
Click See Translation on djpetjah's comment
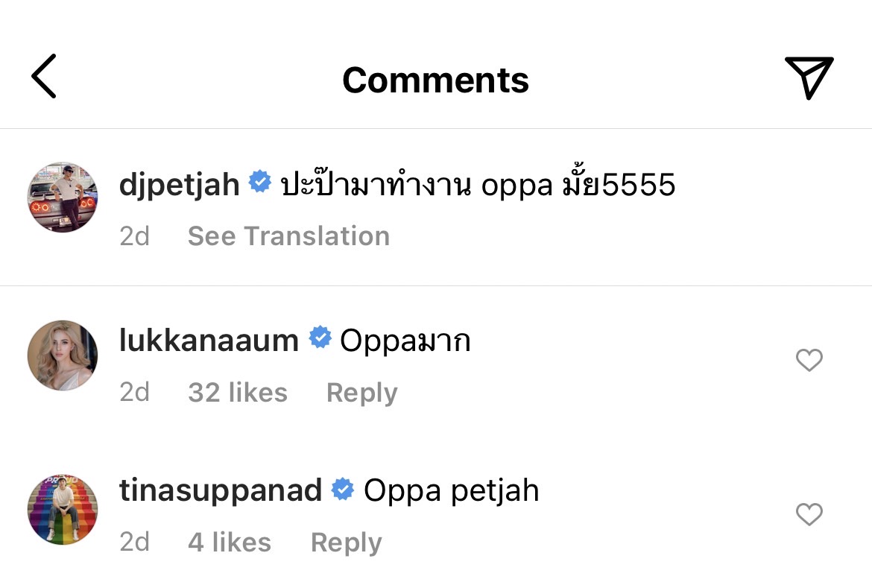point(288,235)
